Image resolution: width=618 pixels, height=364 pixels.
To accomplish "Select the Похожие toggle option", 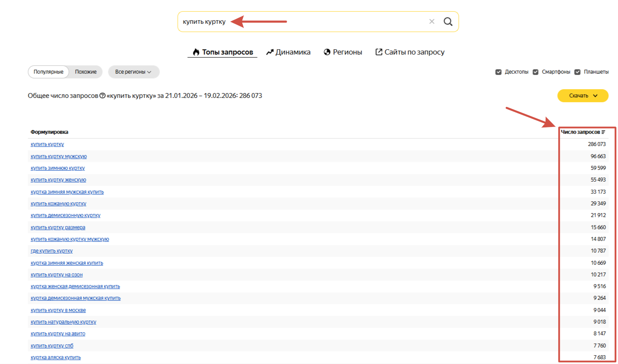I will [85, 72].
